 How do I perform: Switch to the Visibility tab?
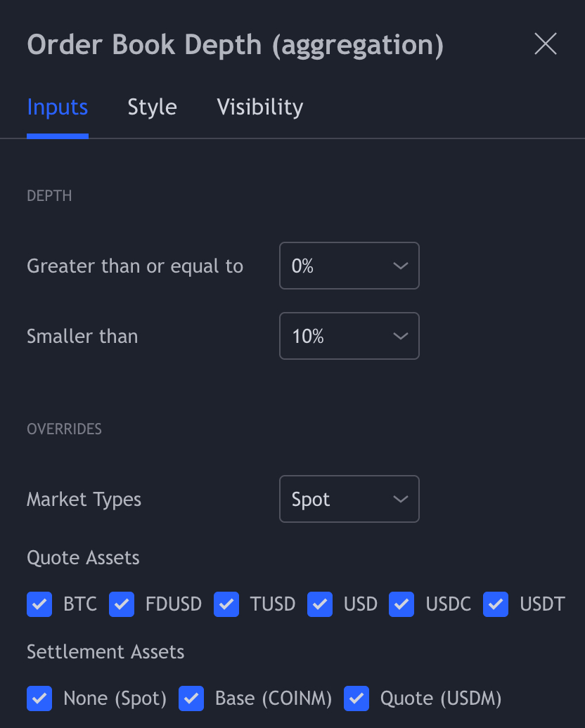259,108
